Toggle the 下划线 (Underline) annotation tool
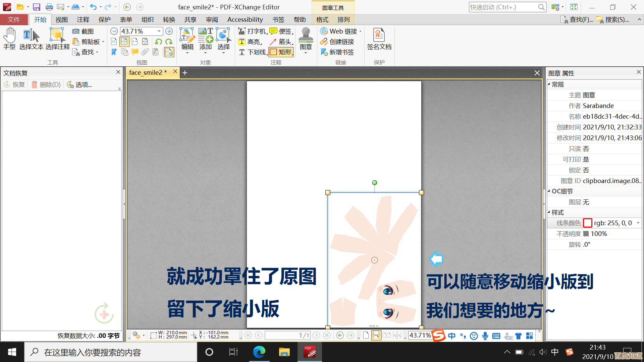Viewport: 644px width, 362px height. 252,52
